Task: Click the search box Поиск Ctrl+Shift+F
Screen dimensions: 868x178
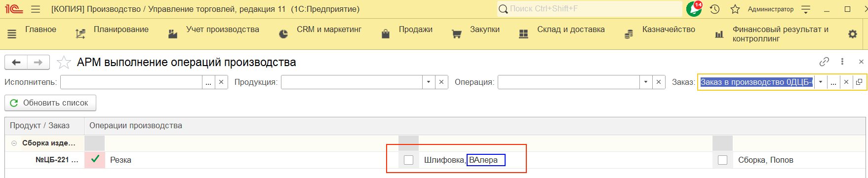Action: tap(590, 9)
